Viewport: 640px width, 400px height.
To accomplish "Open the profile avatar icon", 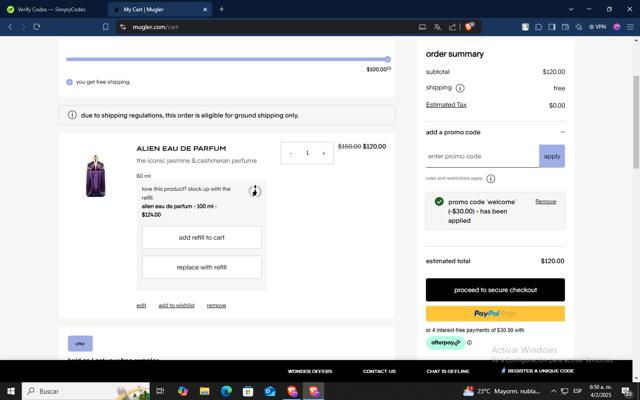I will 617,27.
